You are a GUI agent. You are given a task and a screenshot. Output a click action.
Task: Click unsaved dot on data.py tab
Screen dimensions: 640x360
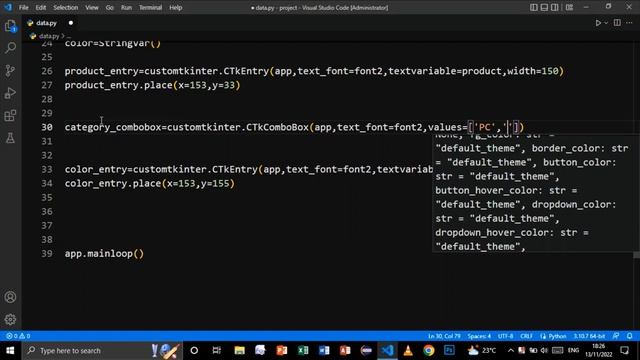pyautogui.click(x=71, y=23)
